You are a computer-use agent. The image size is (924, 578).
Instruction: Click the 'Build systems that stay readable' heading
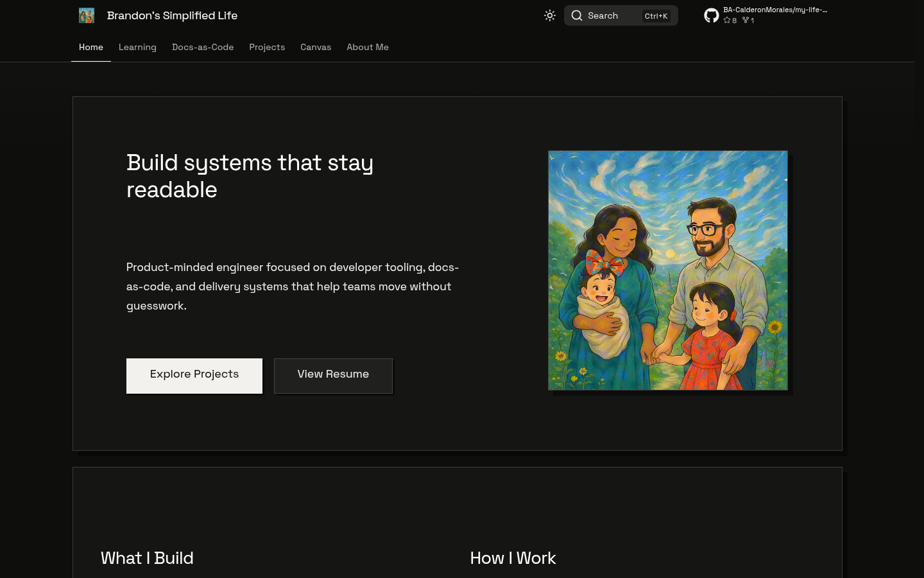[250, 176]
